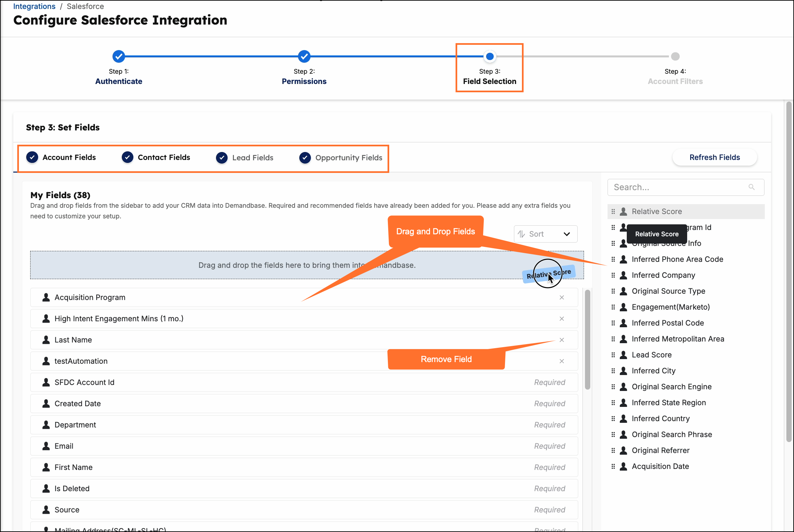Click the Department field row

tap(304, 425)
